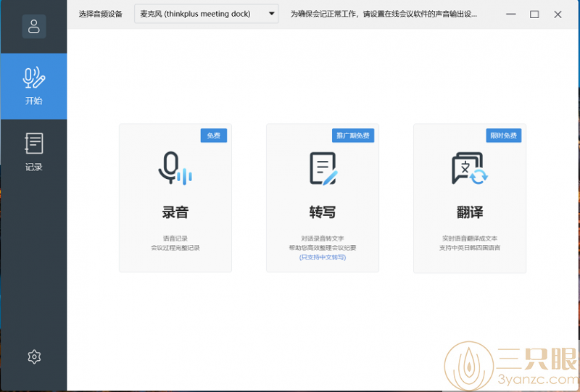The width and height of the screenshot is (580, 392).
Task: Minimize the application window
Action: pyautogui.click(x=511, y=14)
